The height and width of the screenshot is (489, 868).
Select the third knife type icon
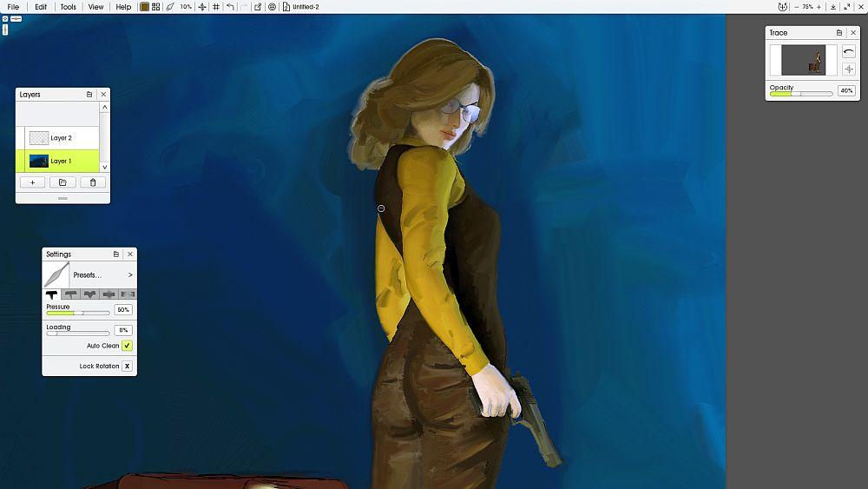pyautogui.click(x=89, y=294)
